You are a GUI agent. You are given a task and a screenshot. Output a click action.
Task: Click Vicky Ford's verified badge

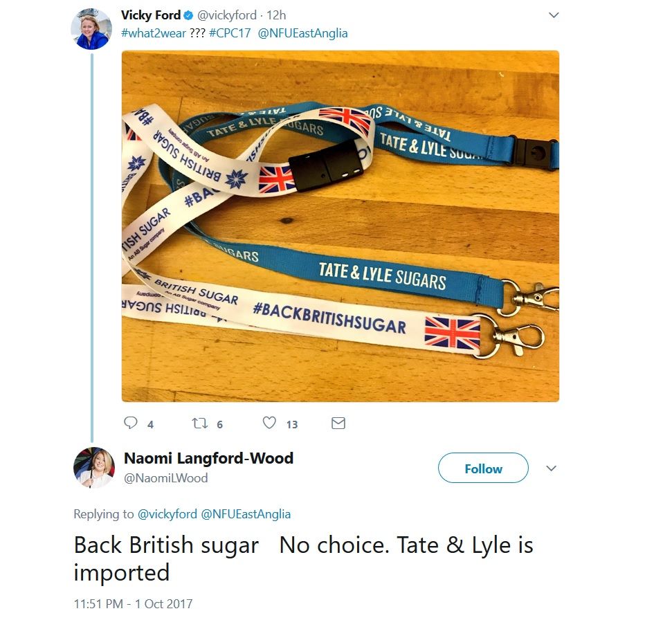pyautogui.click(x=188, y=15)
